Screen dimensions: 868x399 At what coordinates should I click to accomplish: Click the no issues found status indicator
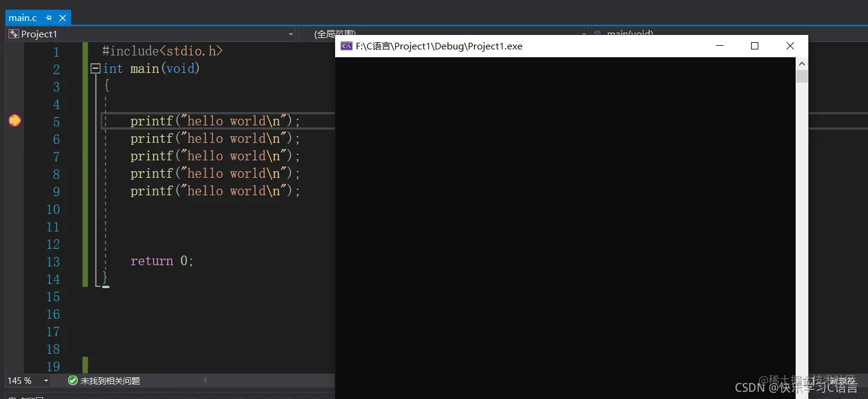point(104,381)
